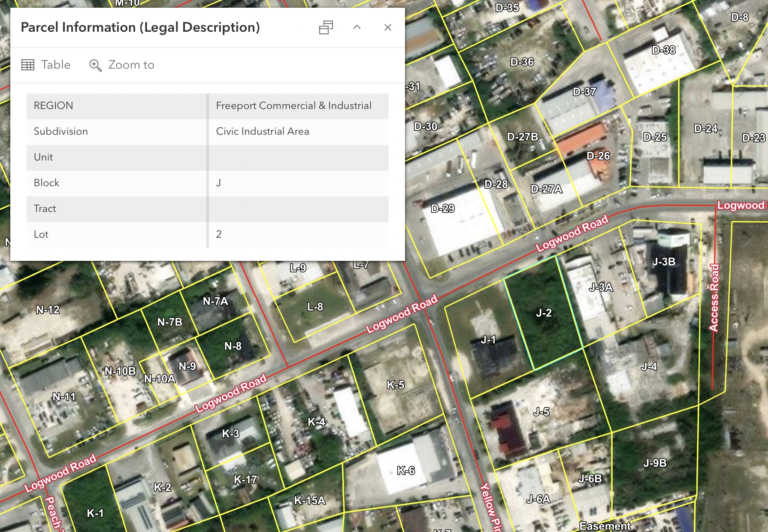Image resolution: width=768 pixels, height=532 pixels.
Task: Click the Lot value cell
Action: pos(299,235)
